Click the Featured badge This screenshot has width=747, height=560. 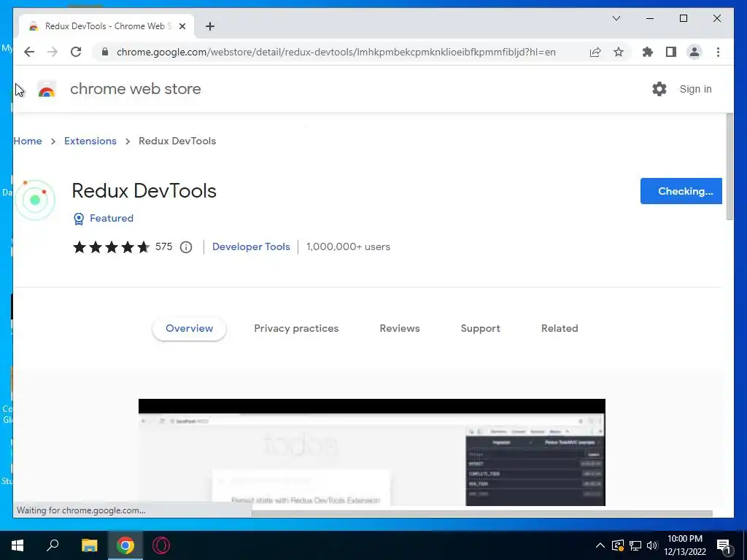click(104, 218)
